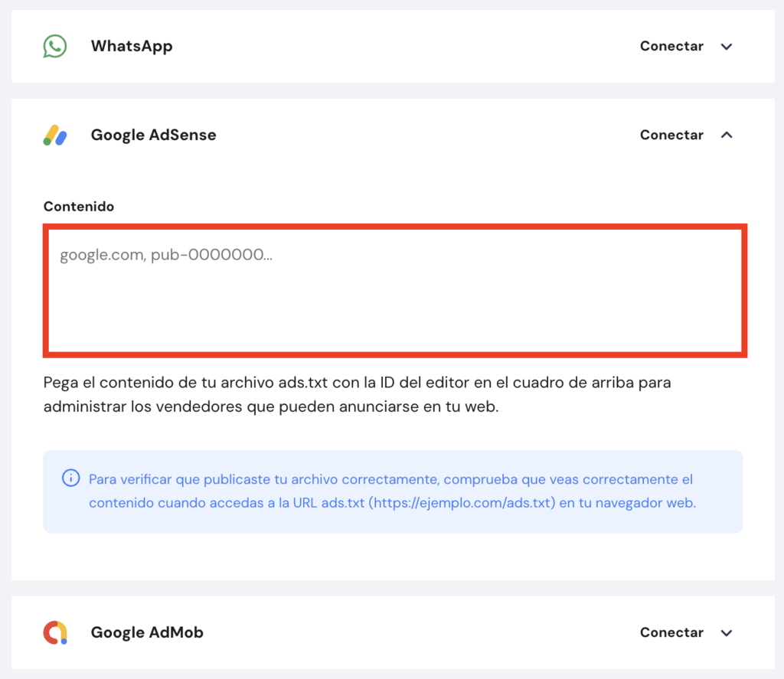Click the green WhatsApp phone symbol
The width and height of the screenshot is (784, 679).
pyautogui.click(x=54, y=46)
